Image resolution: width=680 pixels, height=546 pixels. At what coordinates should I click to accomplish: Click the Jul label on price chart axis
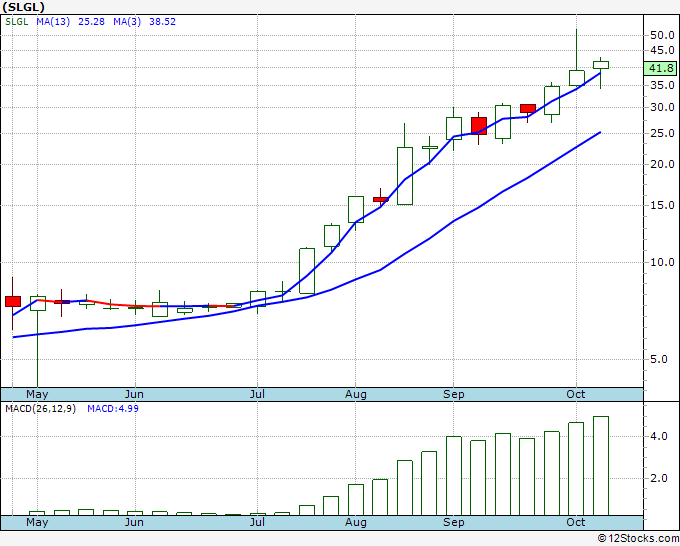(x=258, y=394)
